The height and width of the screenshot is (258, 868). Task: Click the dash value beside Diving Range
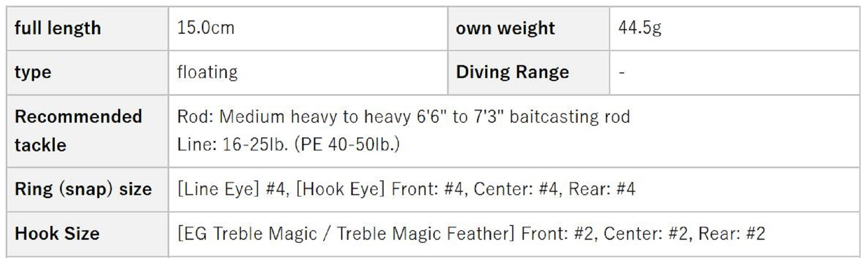pos(621,72)
